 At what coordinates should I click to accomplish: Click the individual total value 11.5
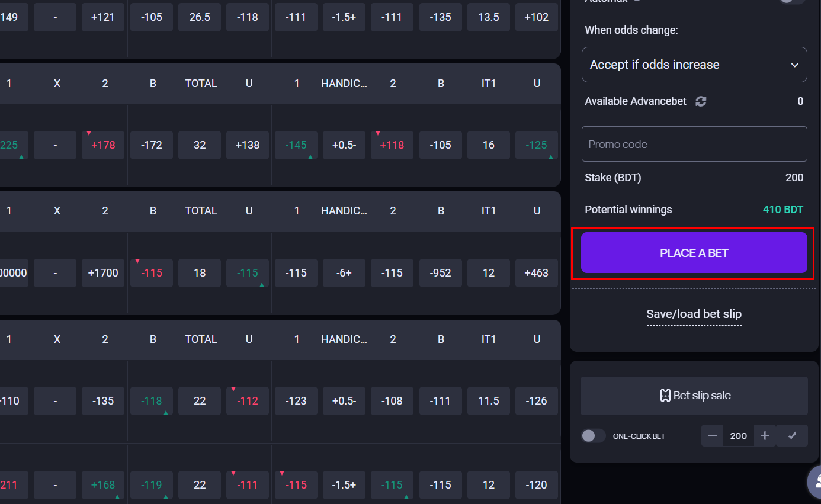(489, 401)
